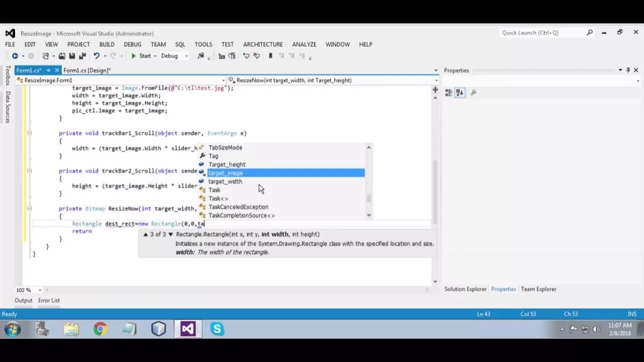The width and height of the screenshot is (644, 362).
Task: Expand the ResizeImage.Form1 class dropdown
Action: (223, 80)
